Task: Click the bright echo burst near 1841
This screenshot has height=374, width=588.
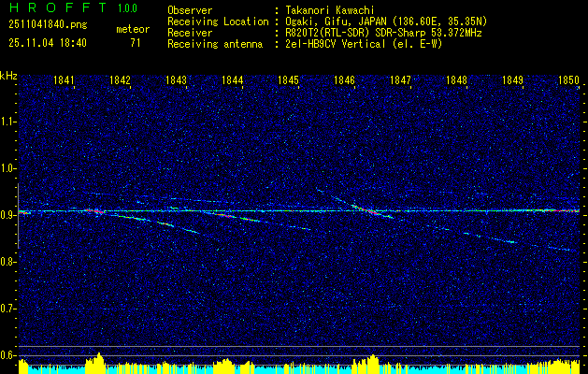Action: click(94, 211)
